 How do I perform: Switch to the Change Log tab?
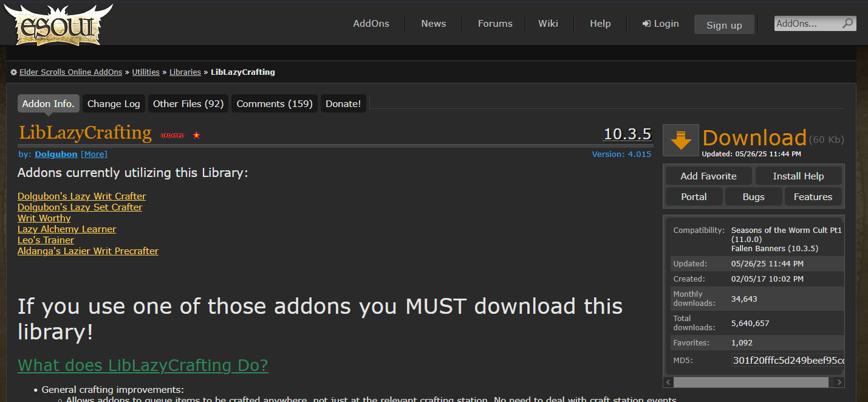(x=114, y=104)
